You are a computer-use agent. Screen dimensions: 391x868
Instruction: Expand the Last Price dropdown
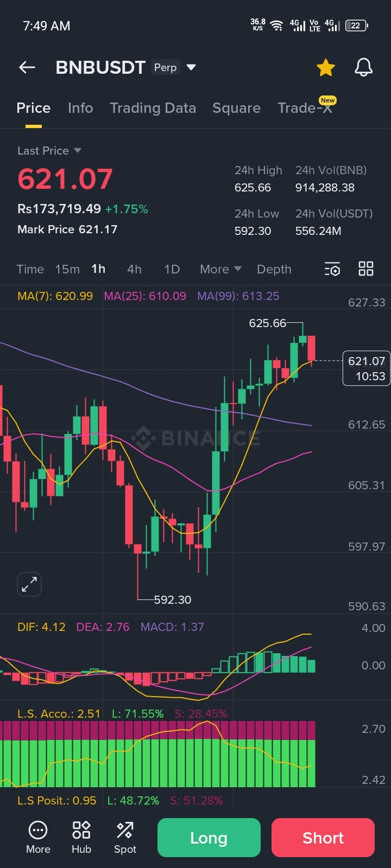pyautogui.click(x=49, y=151)
